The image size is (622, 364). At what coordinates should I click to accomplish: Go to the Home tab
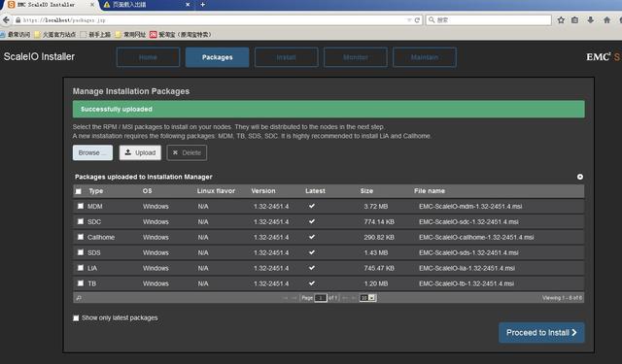[148, 57]
